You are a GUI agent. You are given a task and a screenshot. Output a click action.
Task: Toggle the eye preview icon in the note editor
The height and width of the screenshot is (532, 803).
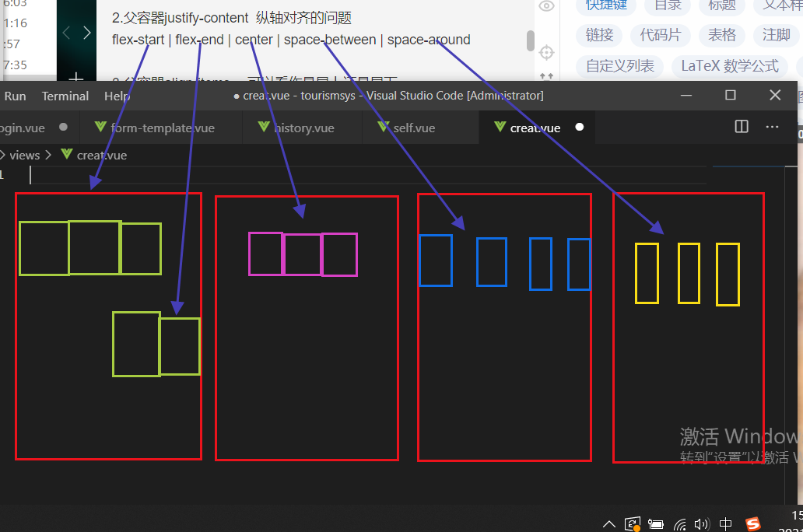(x=546, y=6)
